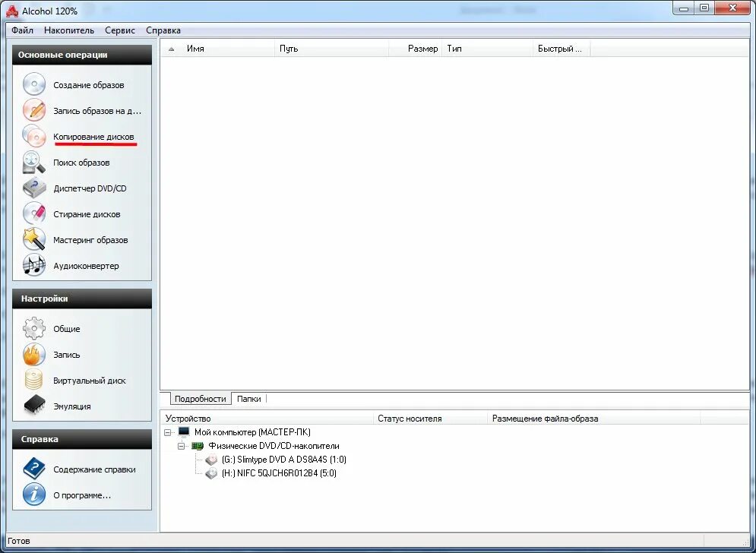Click the G: Slimtype drive icon

click(211, 460)
